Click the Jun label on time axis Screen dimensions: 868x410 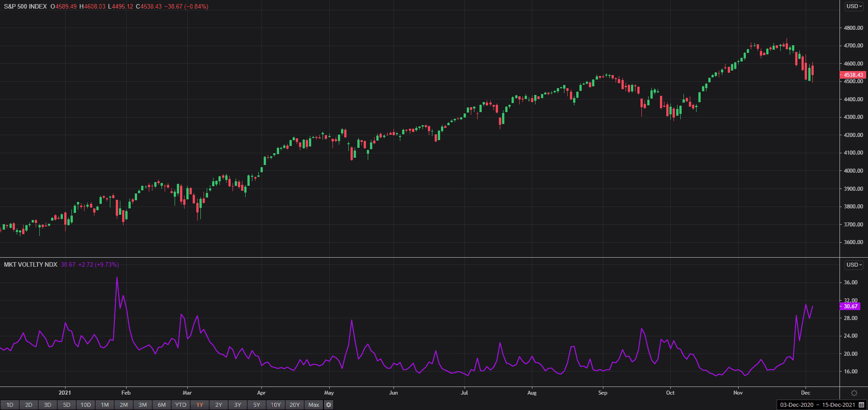[394, 393]
